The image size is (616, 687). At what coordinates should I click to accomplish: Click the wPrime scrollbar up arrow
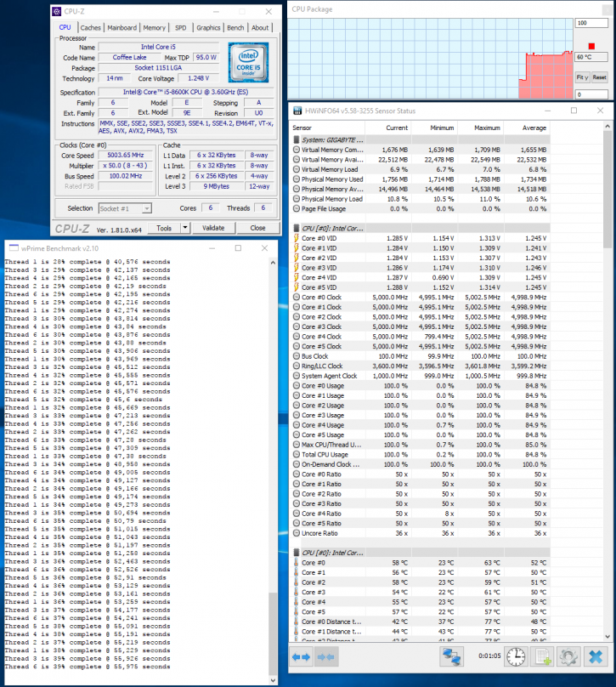[x=274, y=263]
